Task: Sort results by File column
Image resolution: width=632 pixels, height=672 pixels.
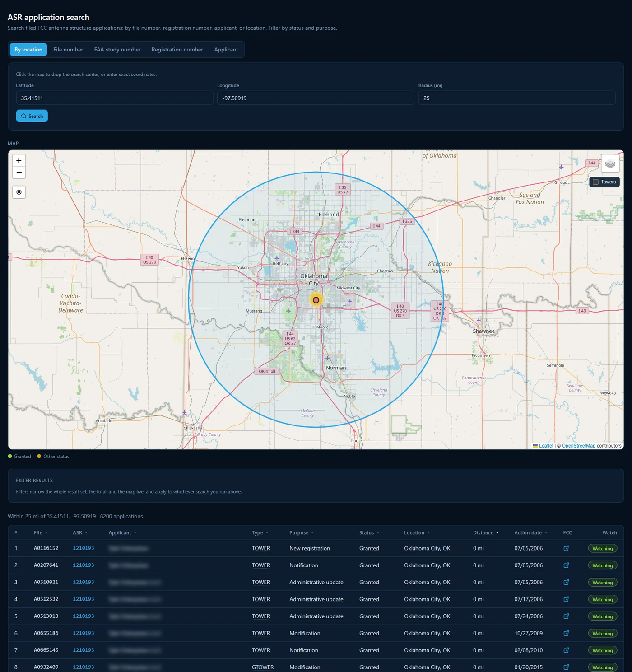Action: click(41, 533)
